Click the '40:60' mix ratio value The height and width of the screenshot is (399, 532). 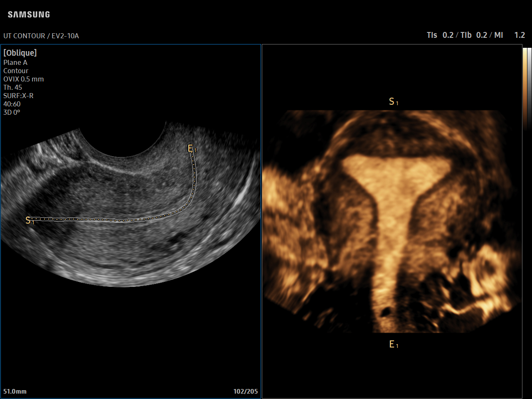(x=12, y=104)
